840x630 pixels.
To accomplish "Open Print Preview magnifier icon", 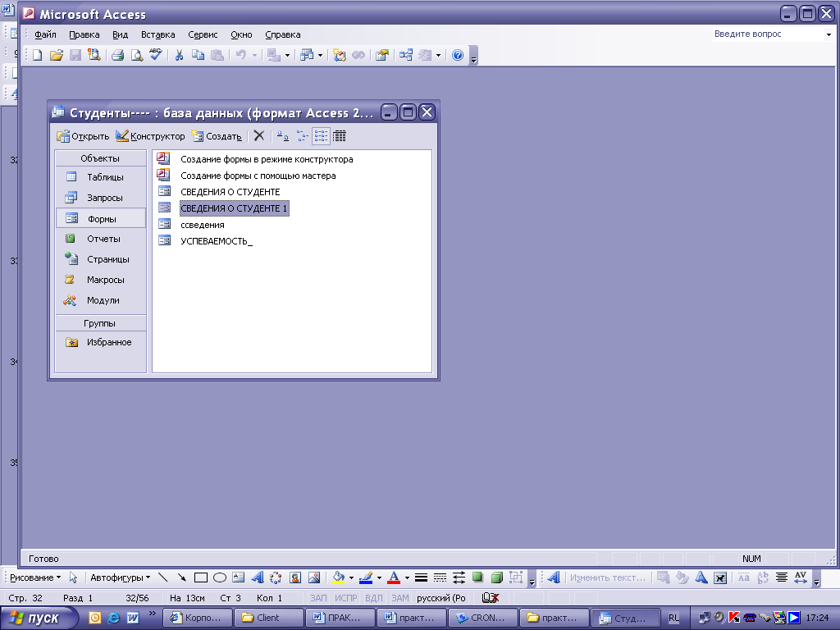I will [x=137, y=55].
